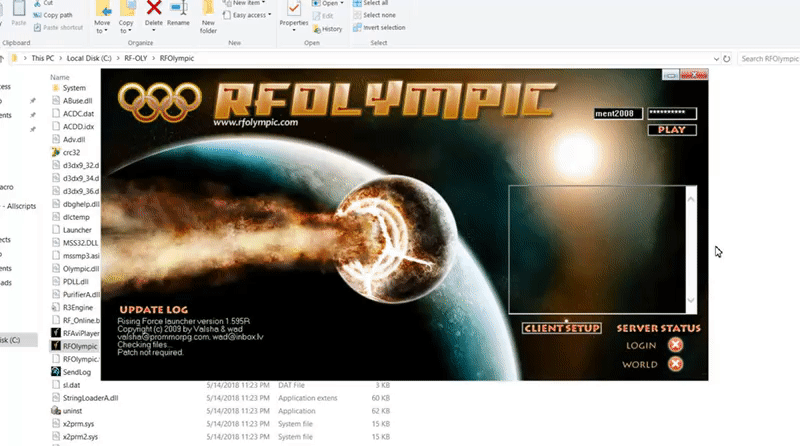Expand the Move to dropdown arrow
Image resolution: width=800 pixels, height=446 pixels.
105,31
